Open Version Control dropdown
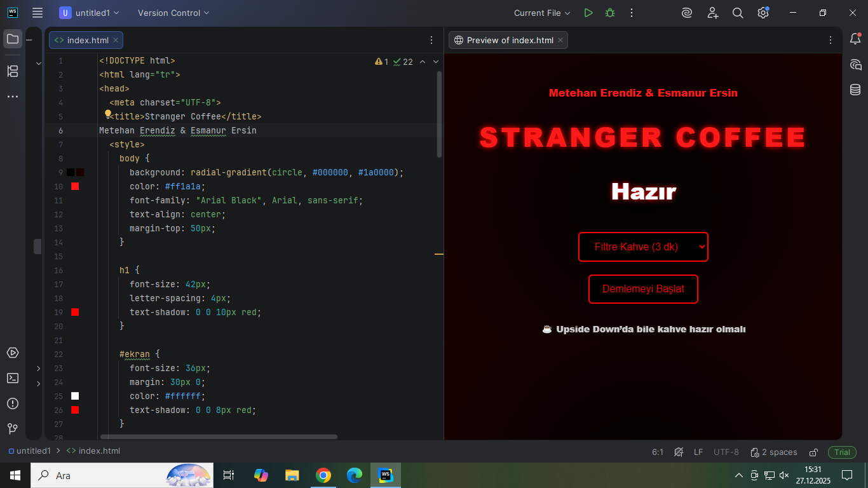The height and width of the screenshot is (488, 868). click(173, 13)
